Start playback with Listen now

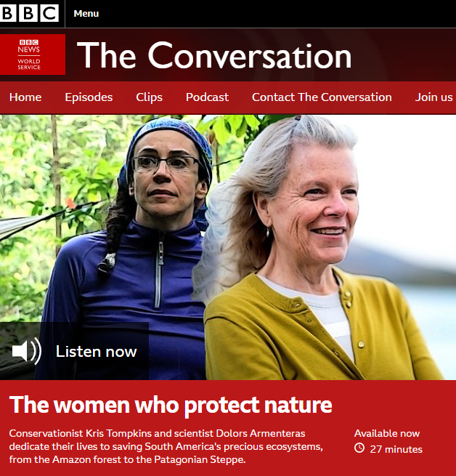coord(96,352)
